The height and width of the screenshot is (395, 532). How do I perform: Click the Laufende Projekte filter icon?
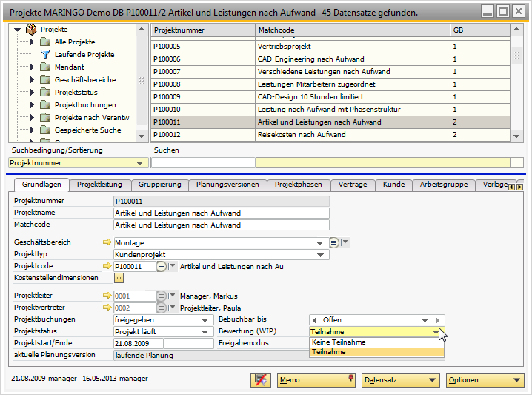tap(44, 55)
